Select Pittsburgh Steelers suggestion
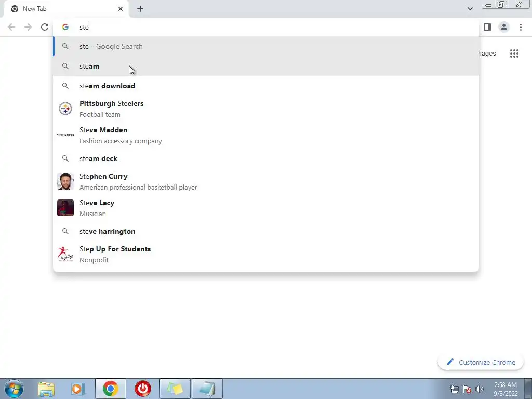Image resolution: width=532 pixels, height=399 pixels. click(x=266, y=109)
